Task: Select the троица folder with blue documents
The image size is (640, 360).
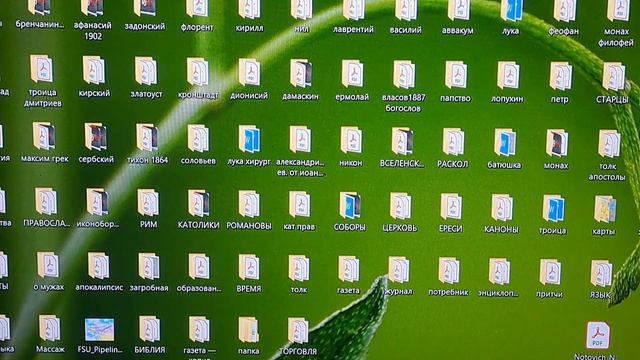Action: 553,209
